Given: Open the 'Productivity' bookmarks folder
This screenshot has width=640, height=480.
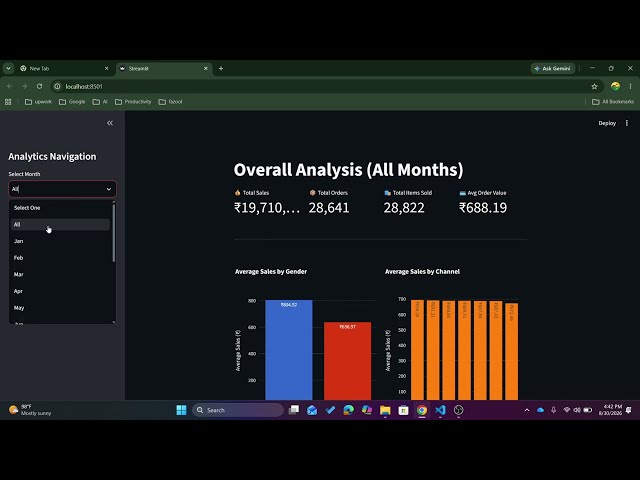Looking at the screenshot, I should tap(133, 102).
